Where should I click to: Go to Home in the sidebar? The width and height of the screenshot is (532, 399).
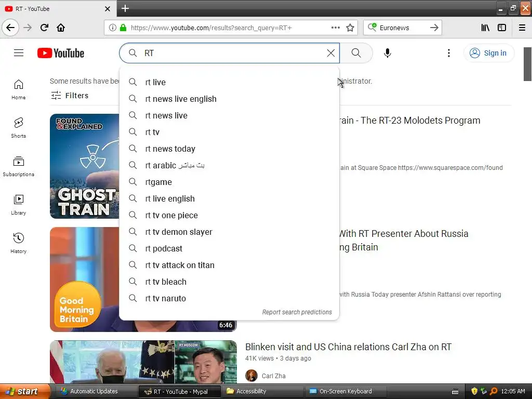18,89
